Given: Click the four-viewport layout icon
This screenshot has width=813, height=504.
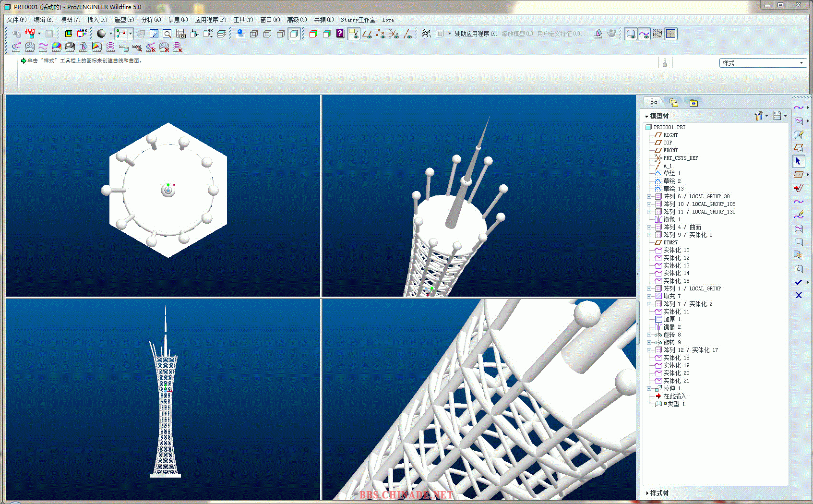Looking at the screenshot, I should coord(671,34).
